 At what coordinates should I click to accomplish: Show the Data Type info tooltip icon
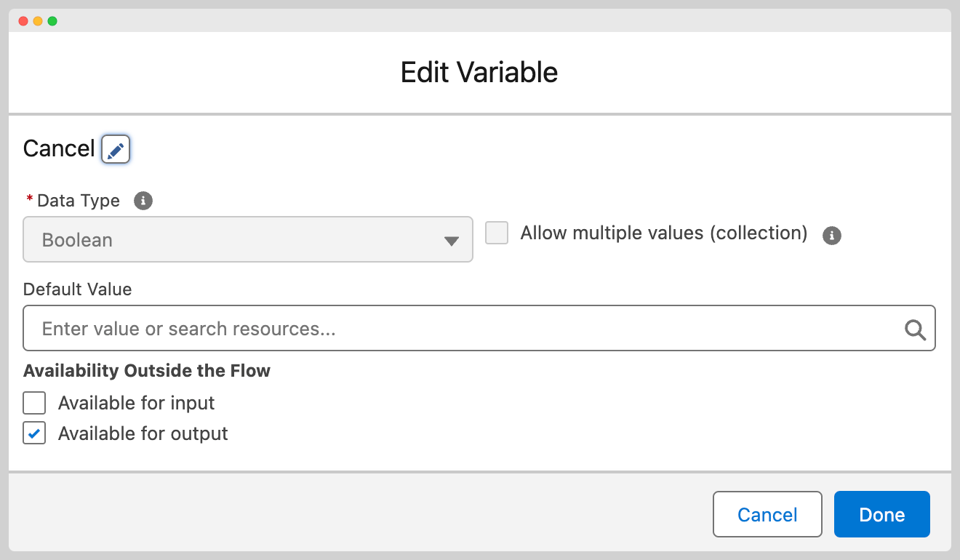tap(143, 201)
